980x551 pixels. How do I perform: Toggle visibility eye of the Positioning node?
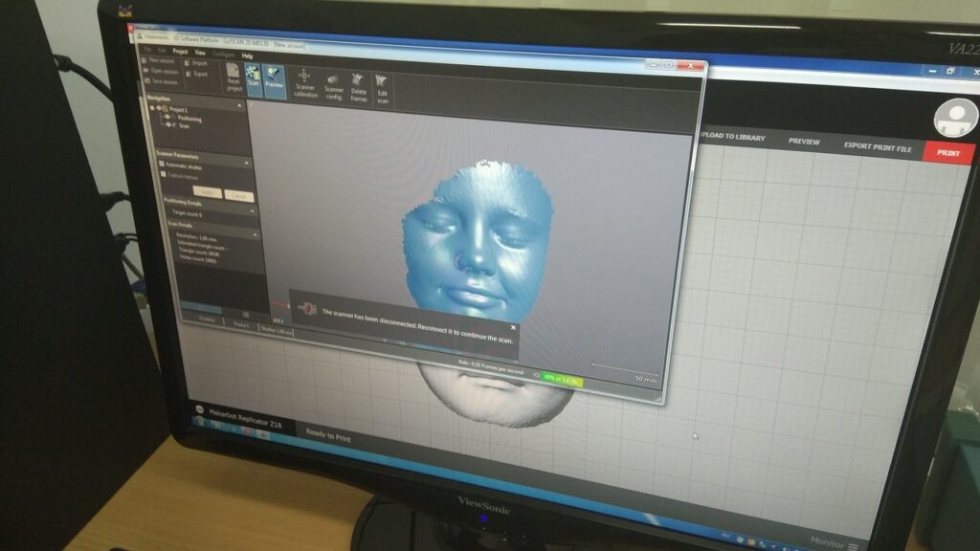167,117
